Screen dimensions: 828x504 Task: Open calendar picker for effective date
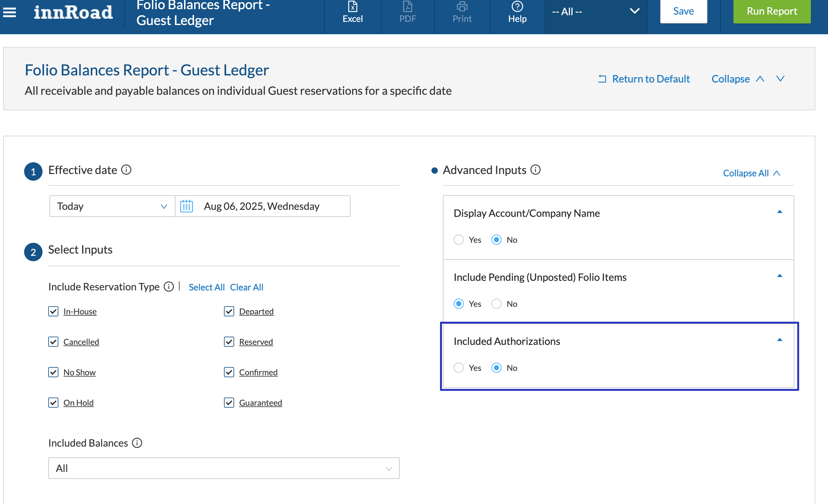coord(187,206)
